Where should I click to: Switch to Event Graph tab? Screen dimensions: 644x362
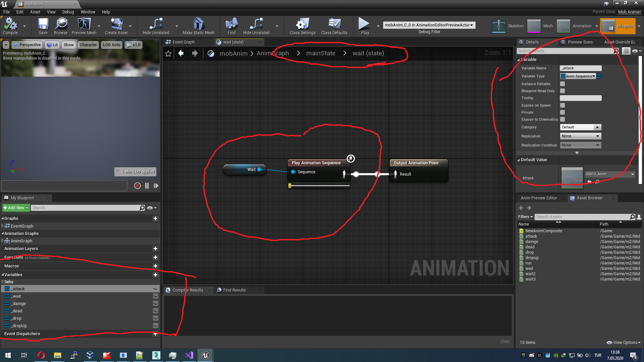183,42
